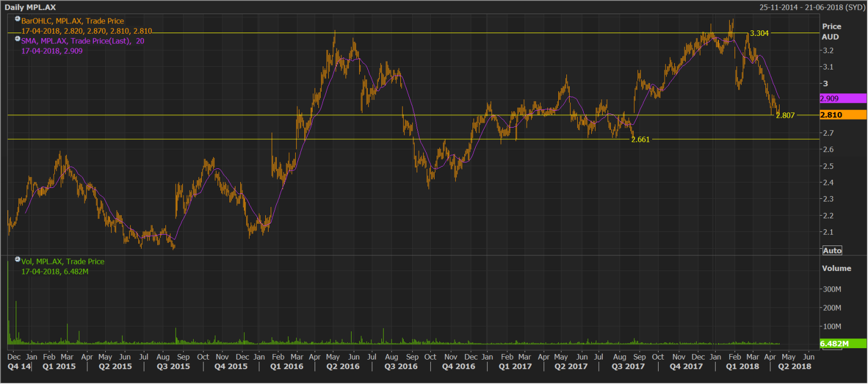Click Q2 2017 on the time axis
868x384 pixels.
point(571,366)
